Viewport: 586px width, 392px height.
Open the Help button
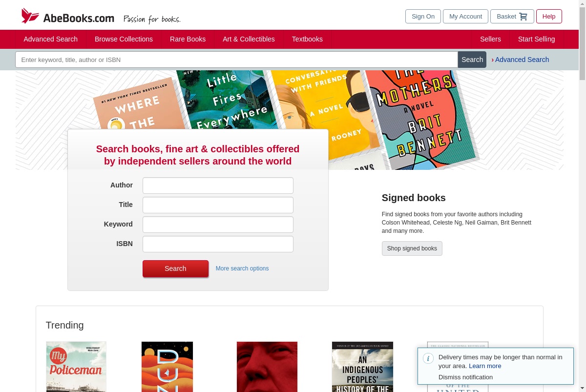click(549, 17)
